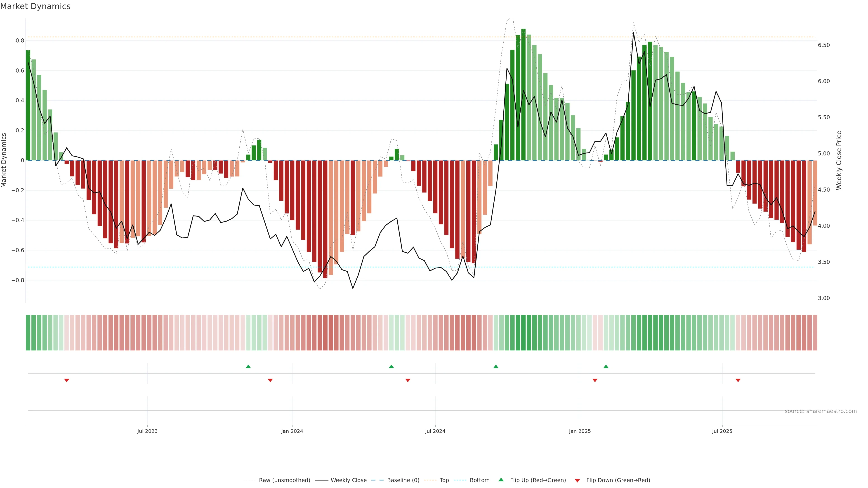This screenshot has height=488, width=868.
Task: Click the earliest red flip-down marker before Jul 2023
Action: pyautogui.click(x=67, y=380)
